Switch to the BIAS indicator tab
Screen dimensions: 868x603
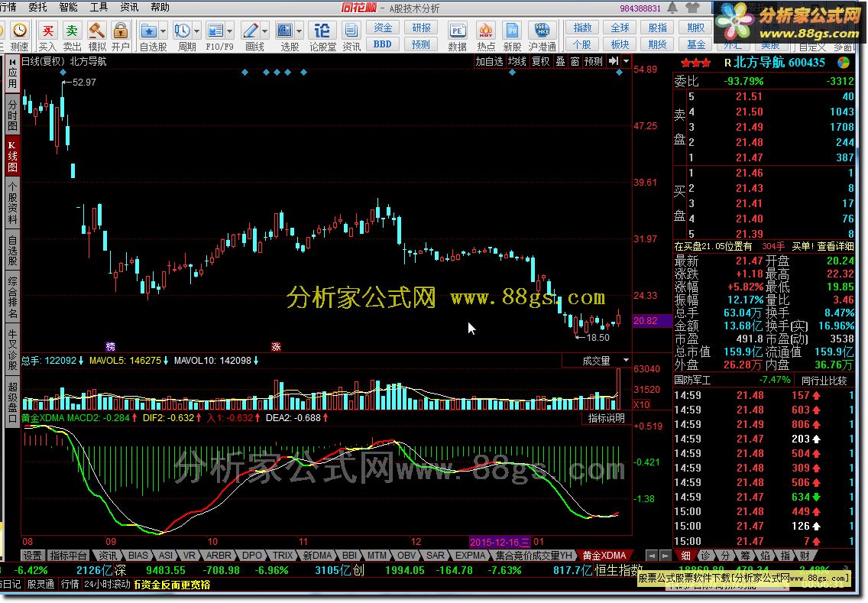pyautogui.click(x=138, y=556)
